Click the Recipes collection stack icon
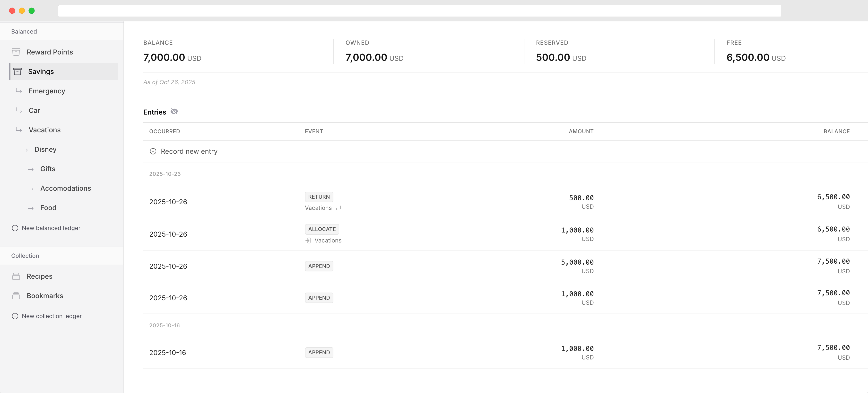 point(16,276)
